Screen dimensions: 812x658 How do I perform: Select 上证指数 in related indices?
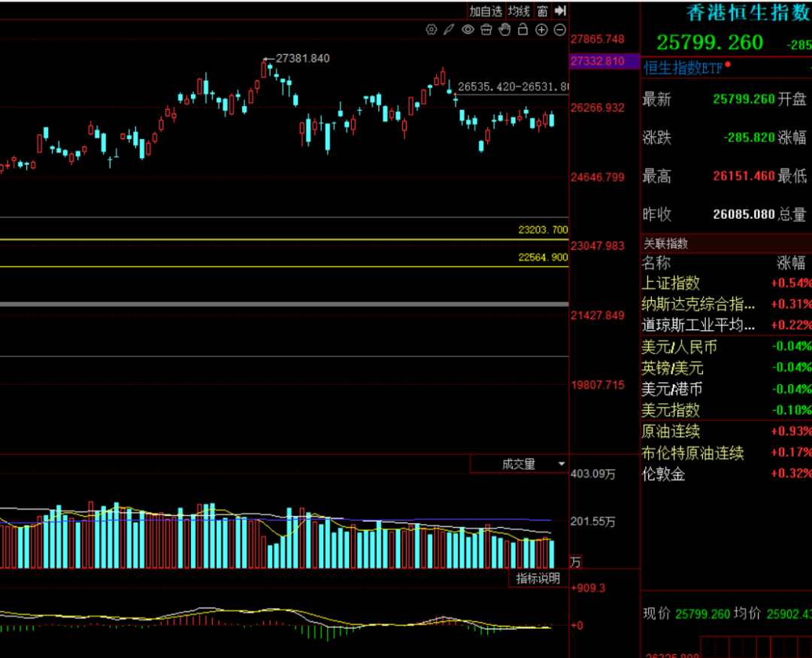tap(671, 283)
